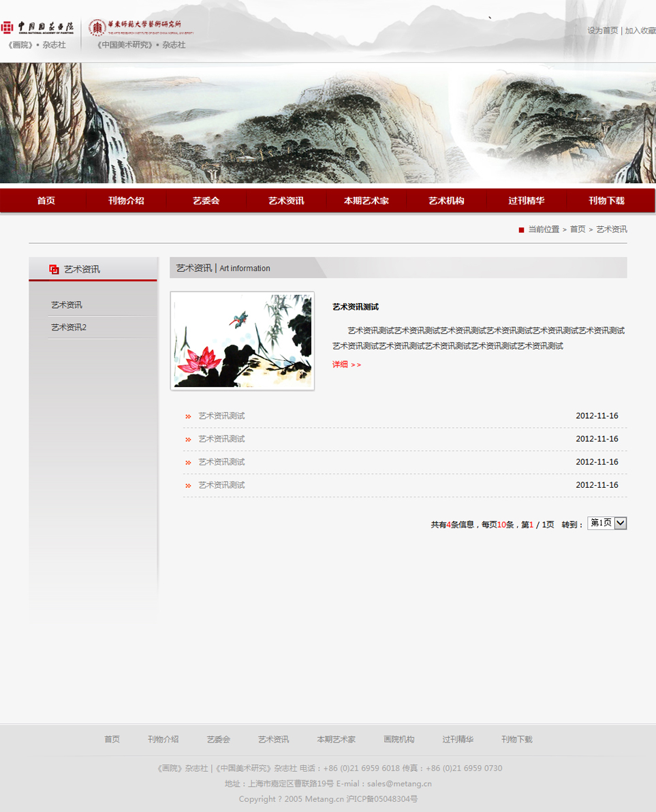Click the 艺术资讯 | Art information section heading
This screenshot has width=656, height=812.
[x=223, y=268]
